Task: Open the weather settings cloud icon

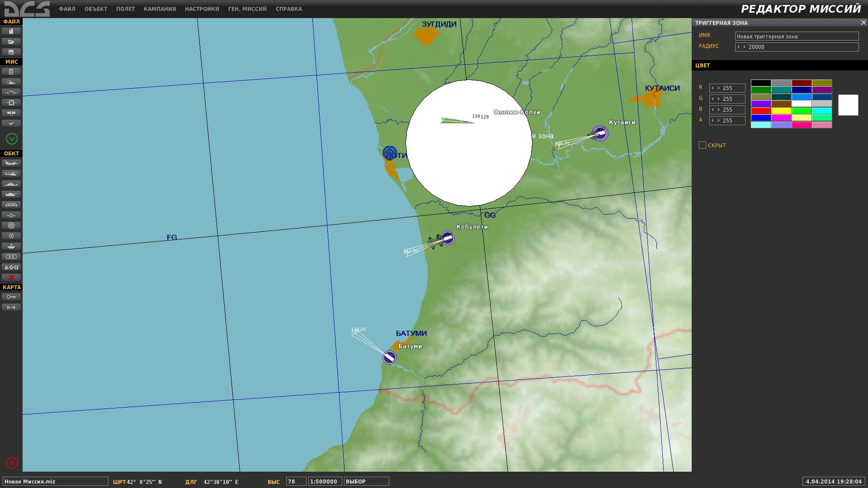Action: pos(11,82)
